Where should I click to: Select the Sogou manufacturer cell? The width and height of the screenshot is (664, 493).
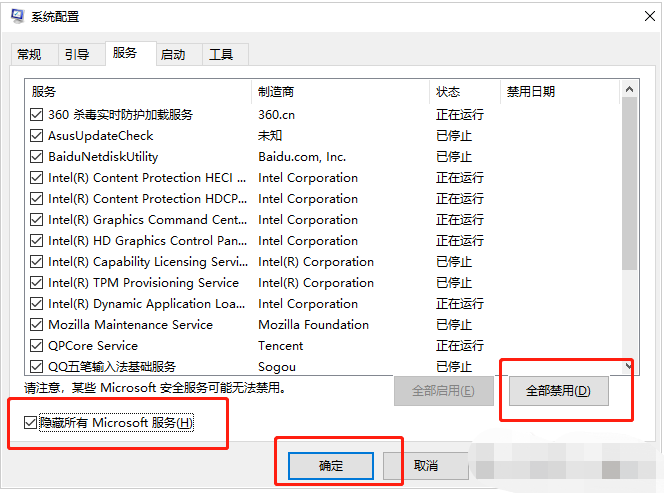277,367
